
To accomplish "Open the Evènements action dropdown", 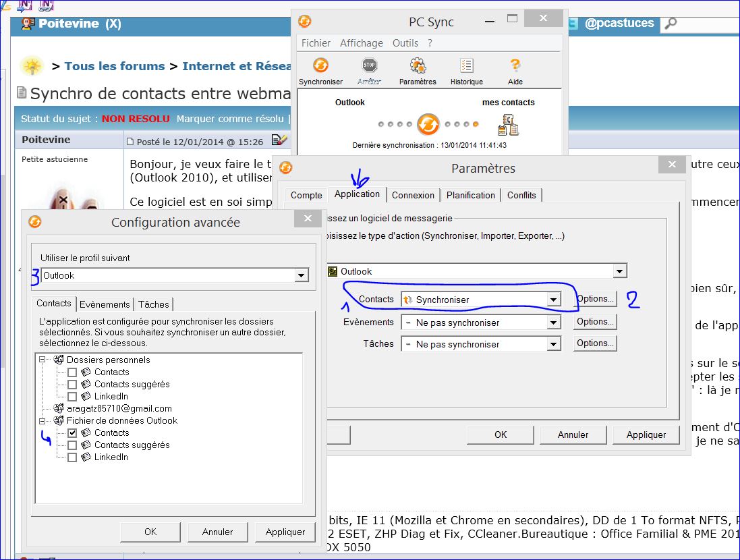I will point(554,322).
